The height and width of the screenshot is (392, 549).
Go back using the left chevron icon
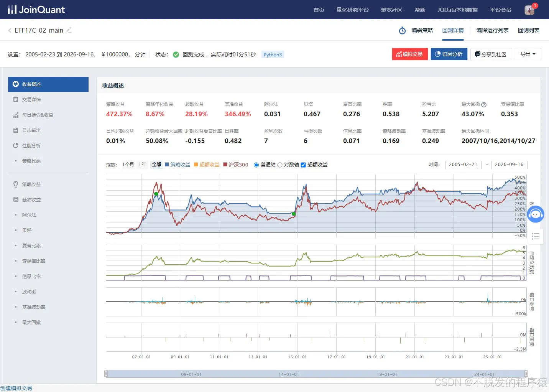point(10,30)
